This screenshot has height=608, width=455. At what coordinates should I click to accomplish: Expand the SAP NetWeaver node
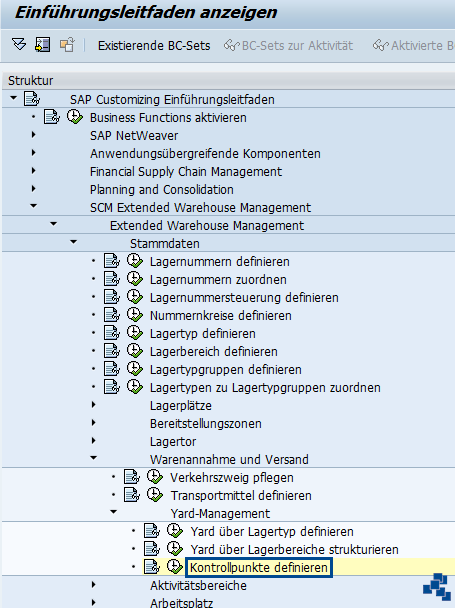coord(33,135)
